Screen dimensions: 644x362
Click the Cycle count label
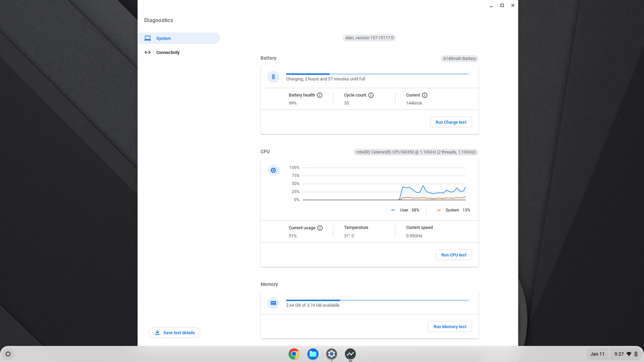(x=355, y=95)
